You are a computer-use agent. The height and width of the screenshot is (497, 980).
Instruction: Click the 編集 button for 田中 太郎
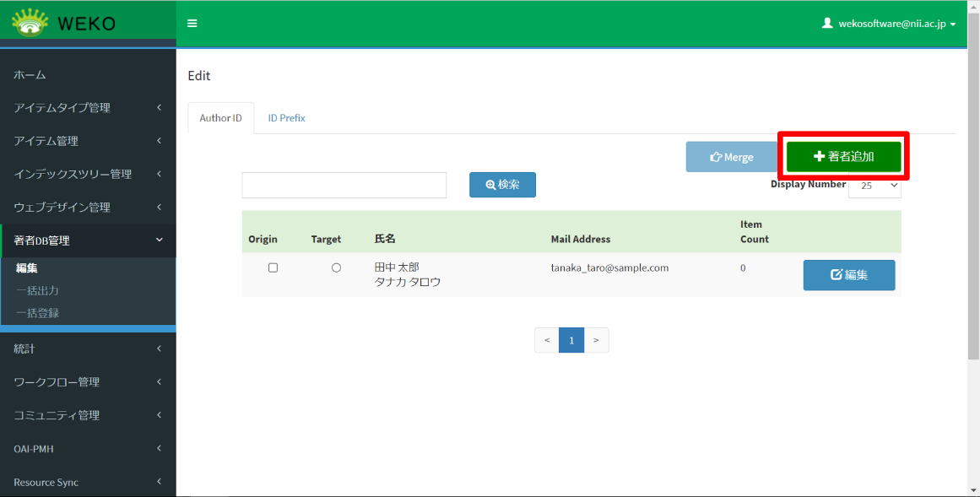[848, 275]
